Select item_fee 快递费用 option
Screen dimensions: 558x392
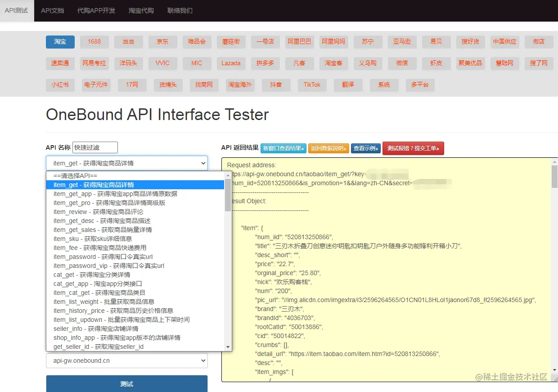coord(135,248)
